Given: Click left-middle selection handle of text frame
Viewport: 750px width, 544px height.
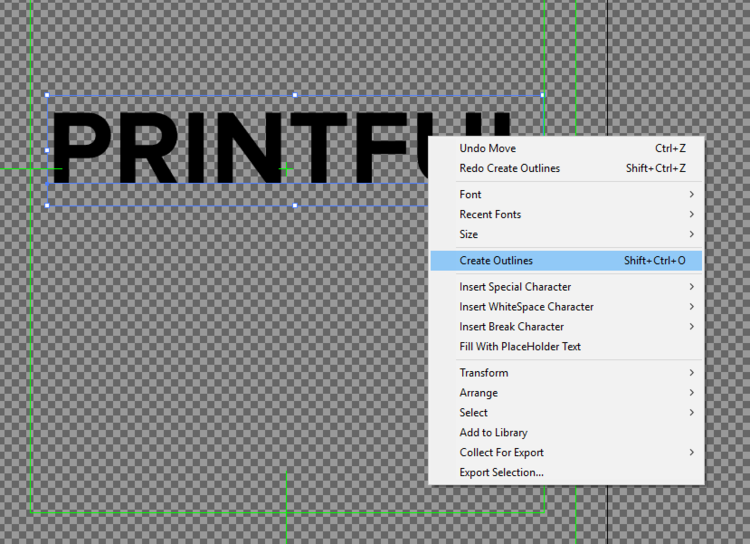Looking at the screenshot, I should pos(47,150).
